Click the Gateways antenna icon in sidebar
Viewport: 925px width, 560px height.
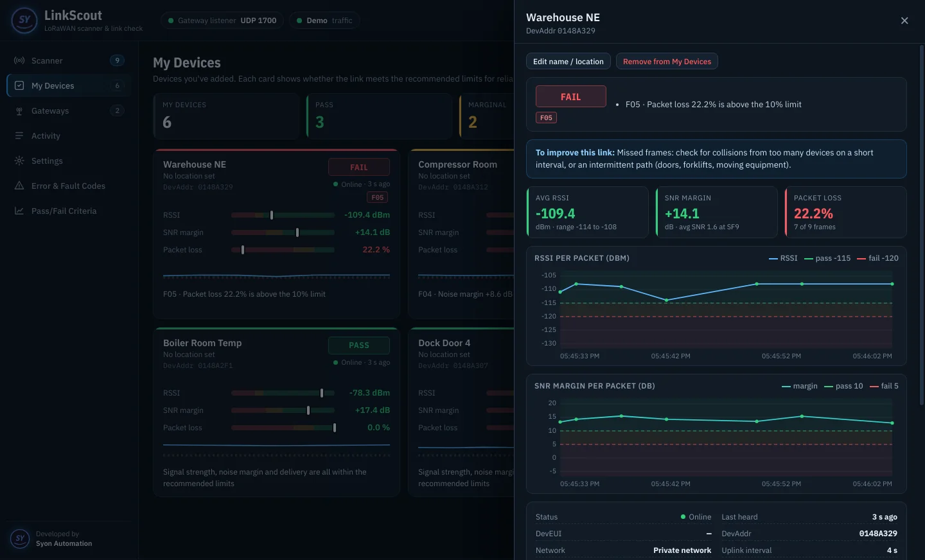(19, 110)
